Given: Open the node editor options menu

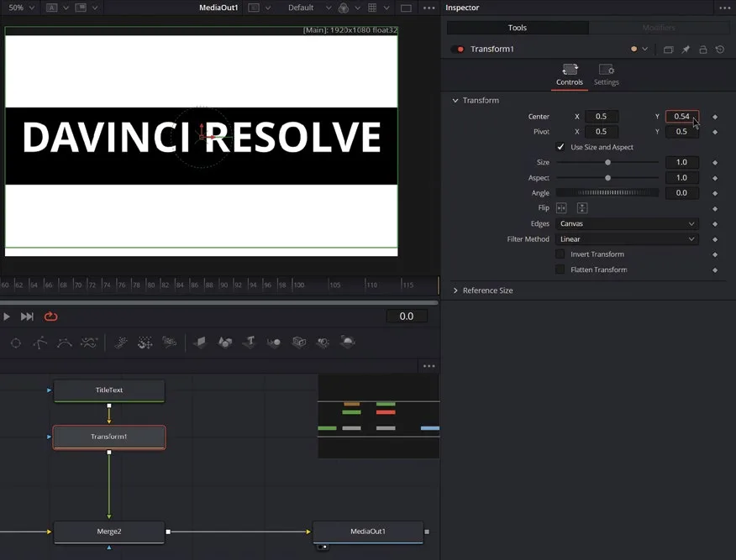Looking at the screenshot, I should click(429, 366).
